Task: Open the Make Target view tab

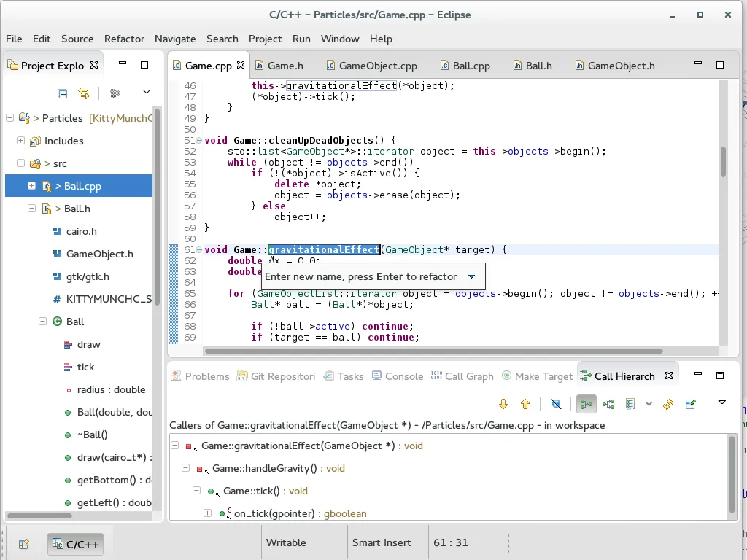Action: [538, 376]
